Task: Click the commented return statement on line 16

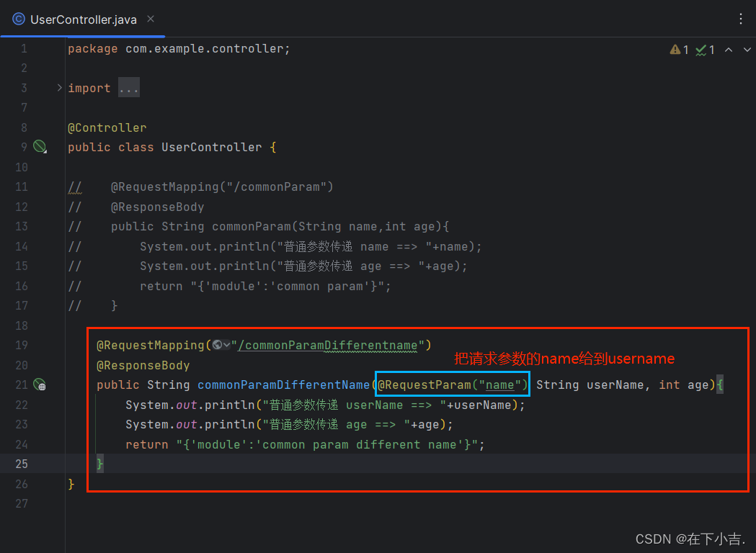Action: pos(229,286)
